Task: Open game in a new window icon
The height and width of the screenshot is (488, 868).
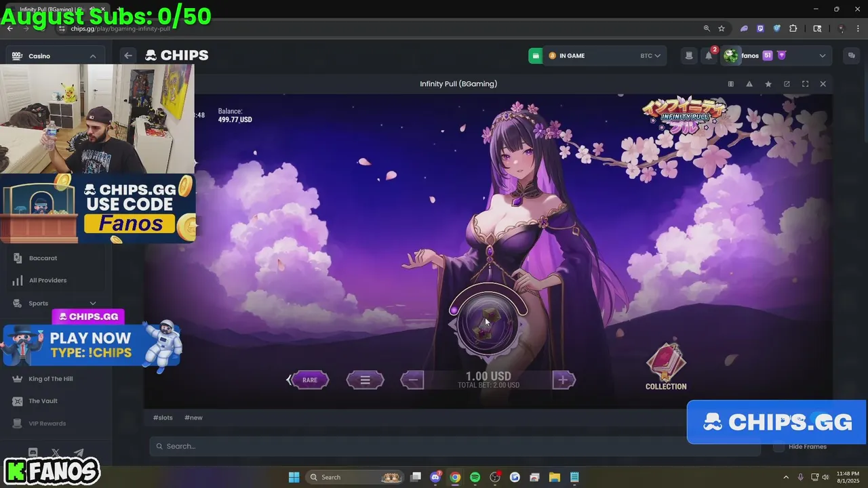Action: [x=787, y=84]
